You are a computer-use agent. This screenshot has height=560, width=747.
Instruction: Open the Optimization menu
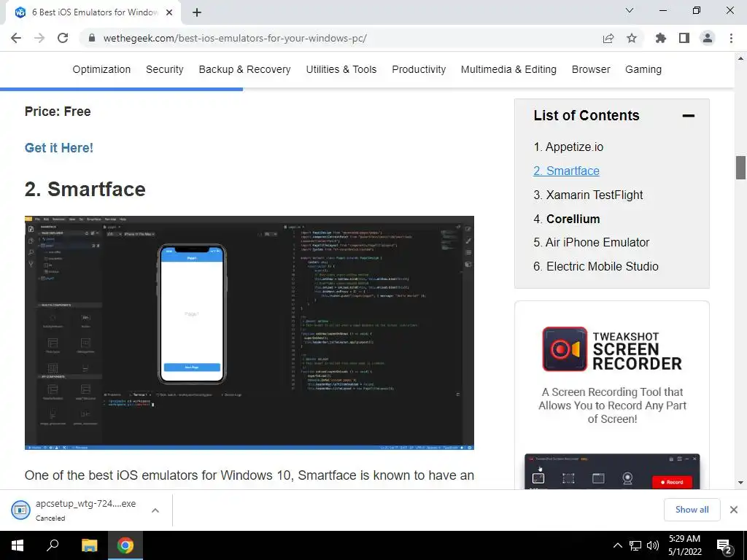(x=101, y=69)
